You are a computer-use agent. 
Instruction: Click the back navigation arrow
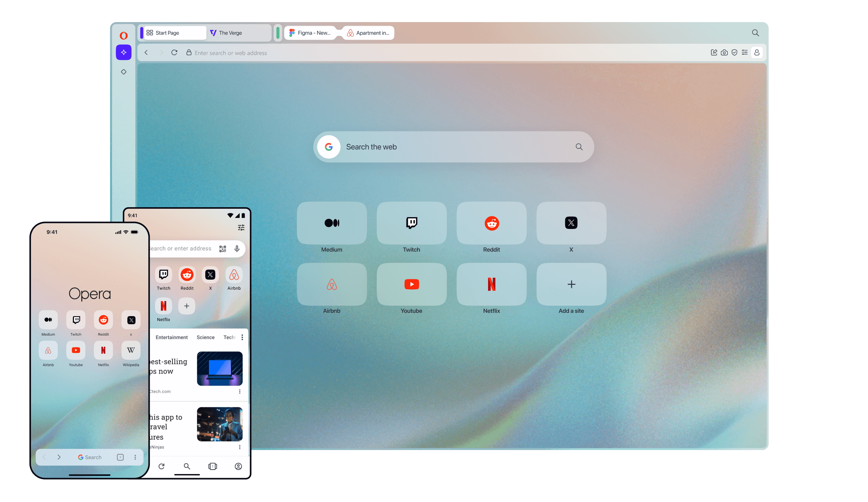pyautogui.click(x=147, y=53)
